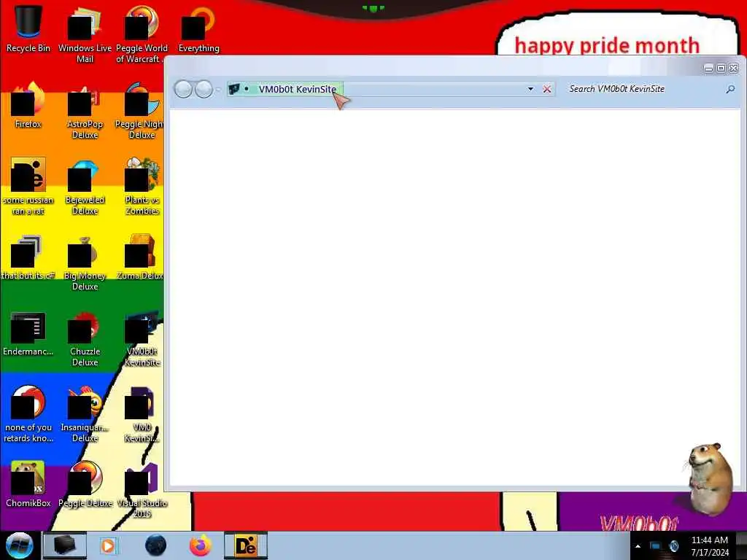747x560 pixels.
Task: Select the 'none of you' desktop icon
Action: [28, 414]
